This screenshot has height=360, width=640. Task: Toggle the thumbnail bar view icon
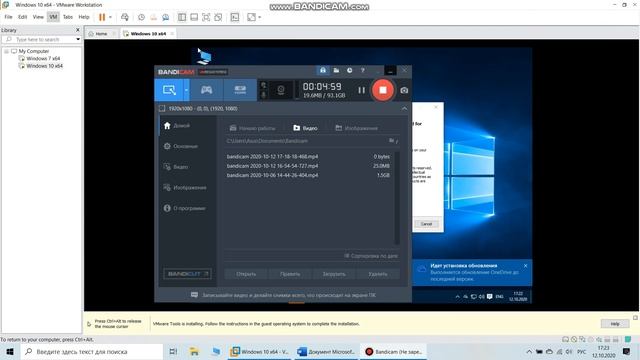194,17
